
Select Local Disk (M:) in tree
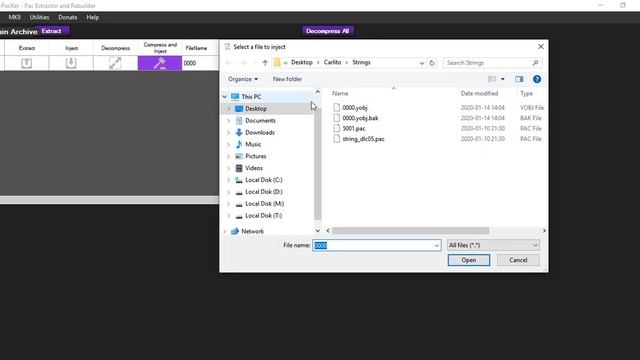[264, 203]
